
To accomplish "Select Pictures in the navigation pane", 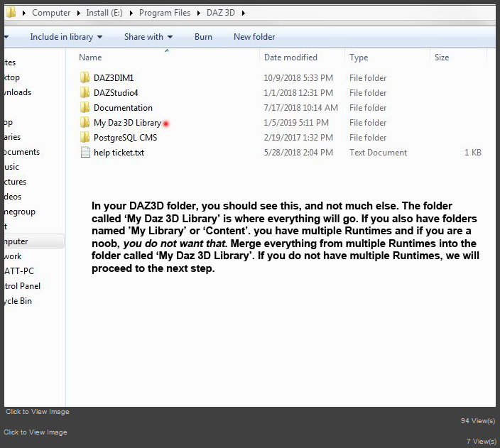I will (x=16, y=182).
